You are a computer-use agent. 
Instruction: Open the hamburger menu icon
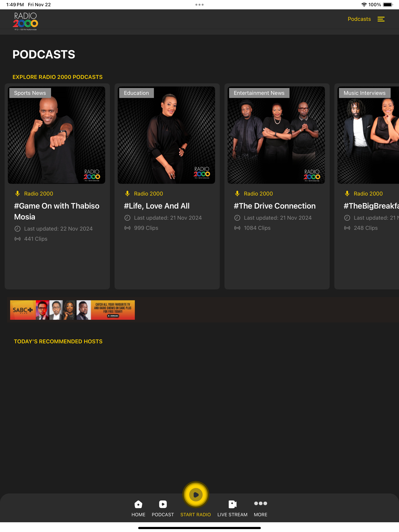[381, 19]
